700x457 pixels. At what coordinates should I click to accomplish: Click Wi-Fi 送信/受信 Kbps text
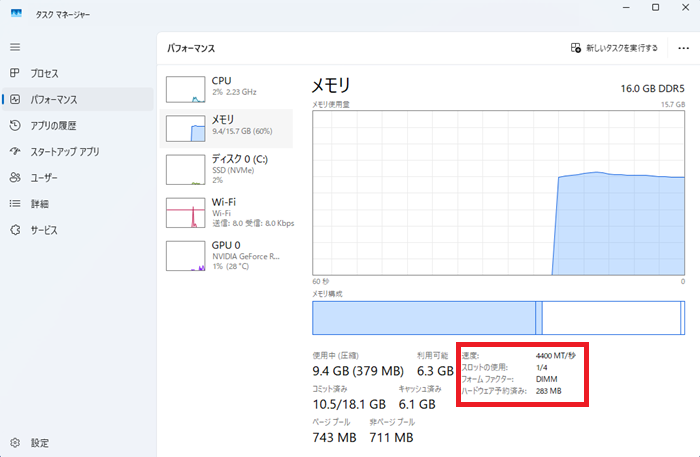[253, 223]
